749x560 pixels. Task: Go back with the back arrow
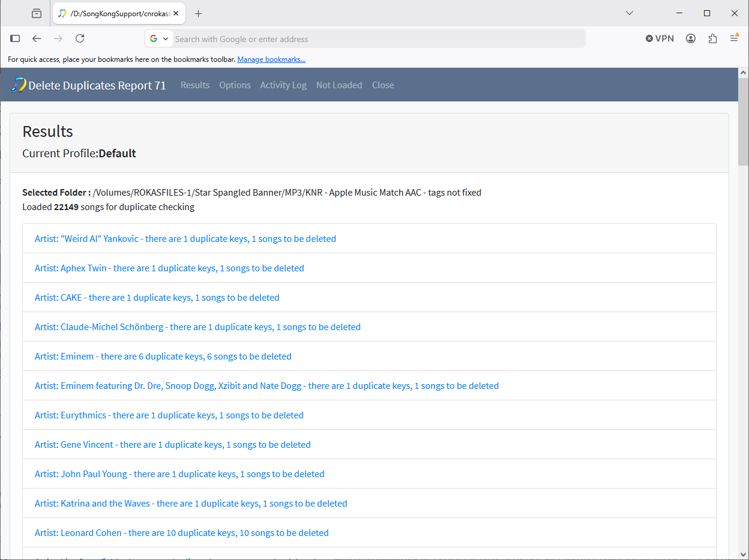pos(37,38)
